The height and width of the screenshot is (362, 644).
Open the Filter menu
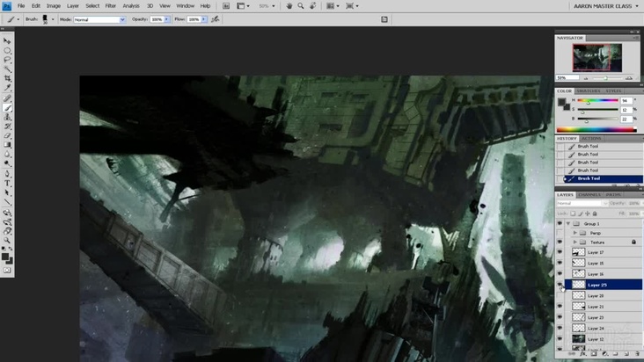click(x=110, y=5)
